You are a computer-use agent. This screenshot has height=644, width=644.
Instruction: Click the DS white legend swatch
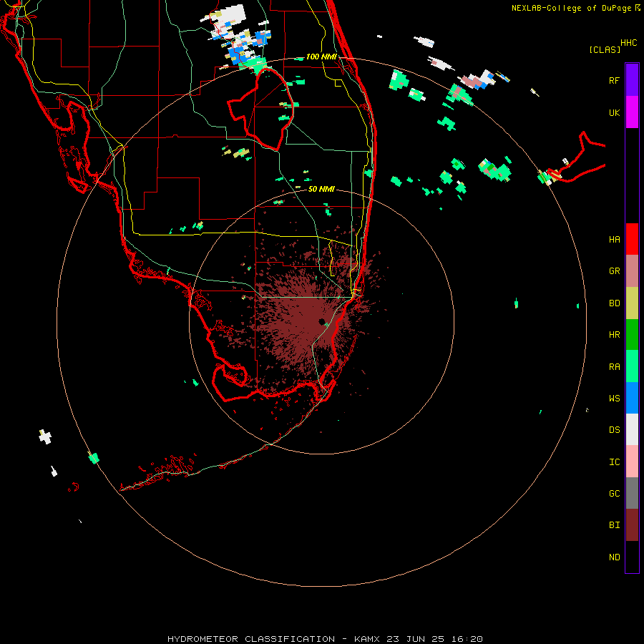[632, 429]
